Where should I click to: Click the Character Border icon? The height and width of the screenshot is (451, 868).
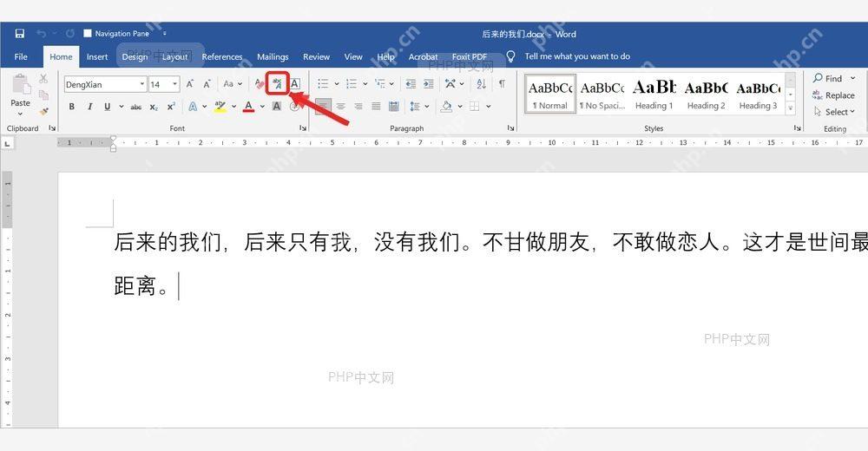click(295, 84)
